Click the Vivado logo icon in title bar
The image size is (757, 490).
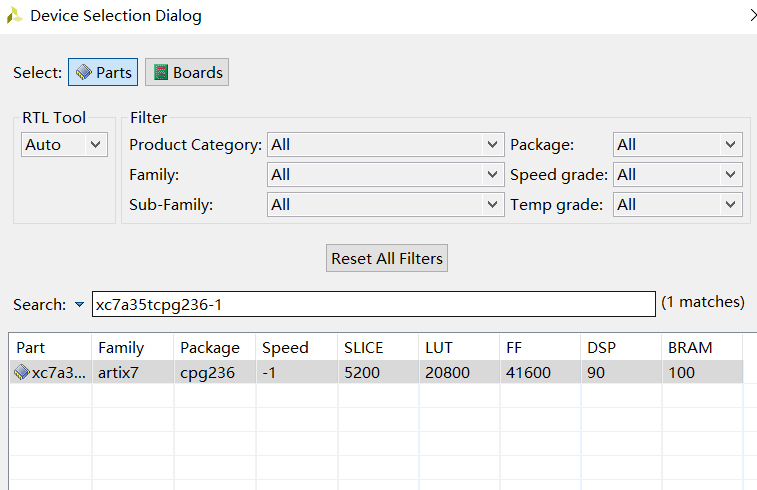(14, 15)
